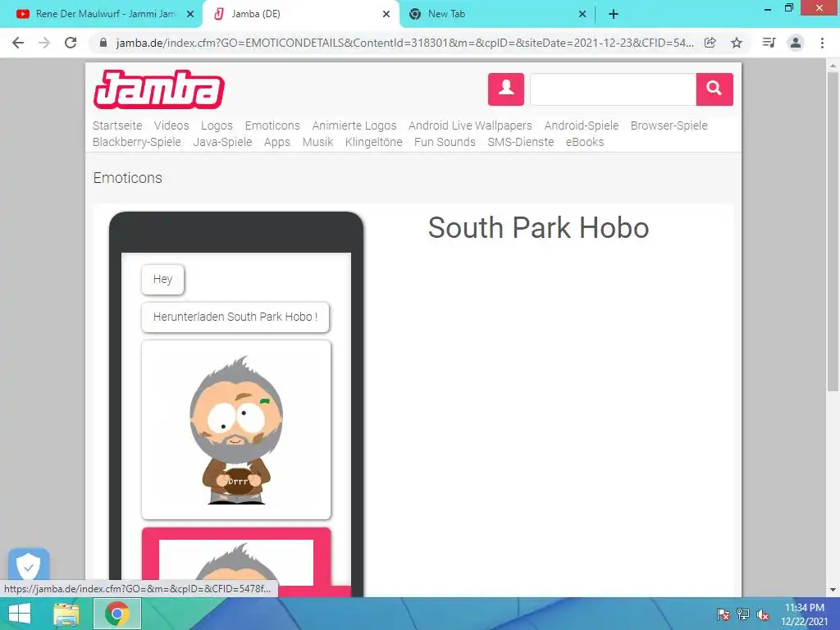Image resolution: width=840 pixels, height=630 pixels.
Task: Click the scrollbar down arrow
Action: click(833, 590)
